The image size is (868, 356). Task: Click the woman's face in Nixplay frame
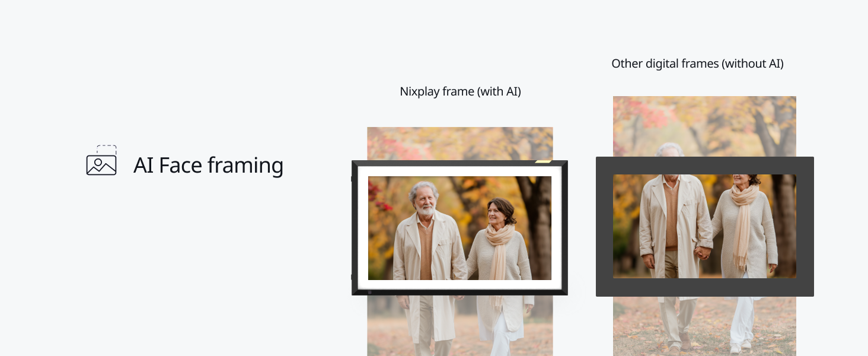click(x=497, y=214)
